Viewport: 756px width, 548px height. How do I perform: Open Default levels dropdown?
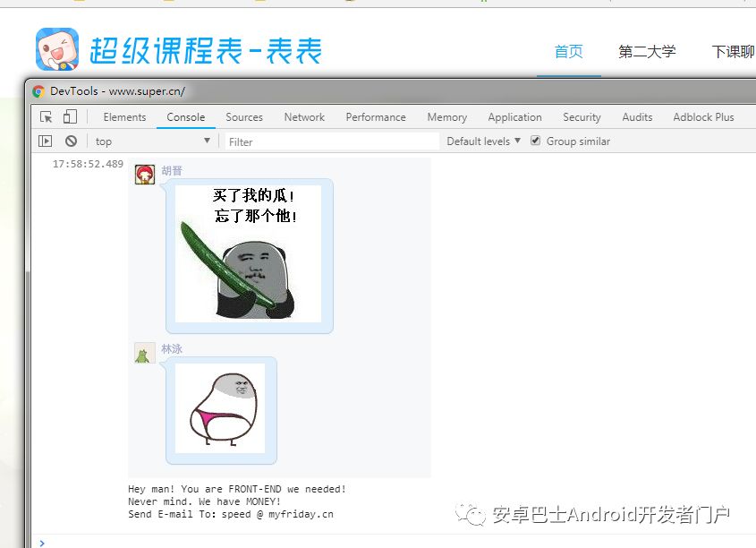(x=484, y=141)
